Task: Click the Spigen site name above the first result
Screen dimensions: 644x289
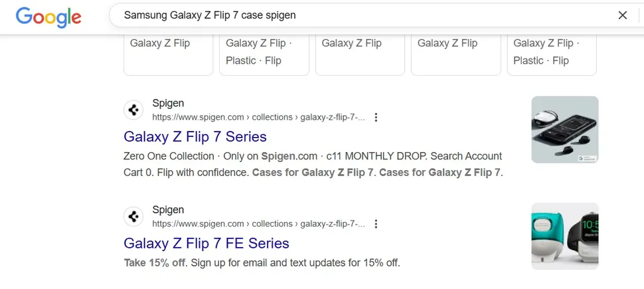Action: 168,104
